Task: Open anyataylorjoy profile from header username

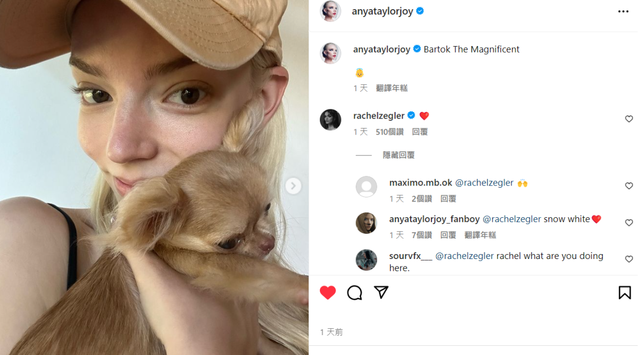Action: click(382, 11)
